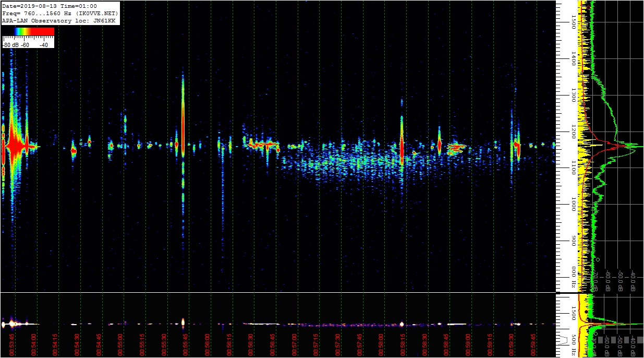Click the 1100 frequency scale label

tap(573, 168)
